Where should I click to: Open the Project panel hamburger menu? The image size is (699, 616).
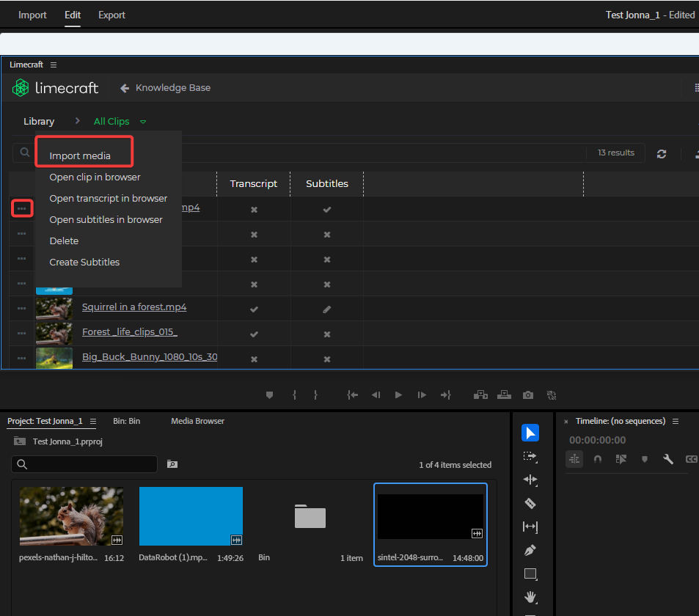[93, 422]
